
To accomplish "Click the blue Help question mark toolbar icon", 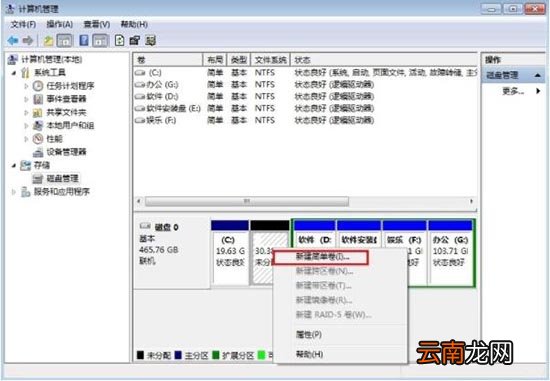I will 84,40.
